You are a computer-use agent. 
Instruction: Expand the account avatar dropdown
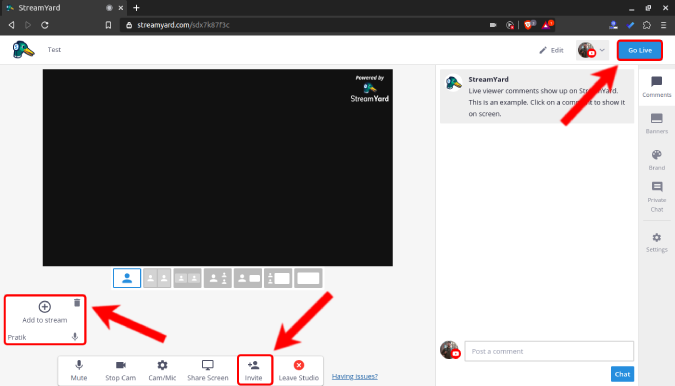(592, 50)
